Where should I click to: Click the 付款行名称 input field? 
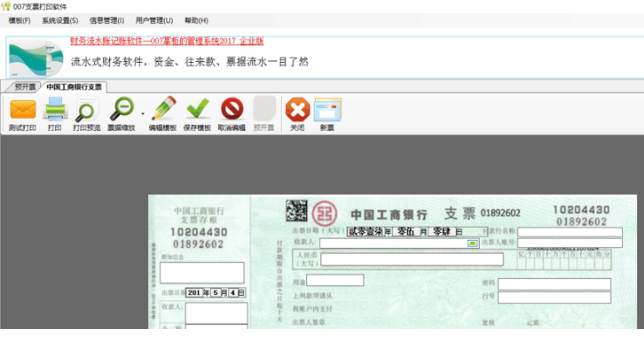pos(570,232)
